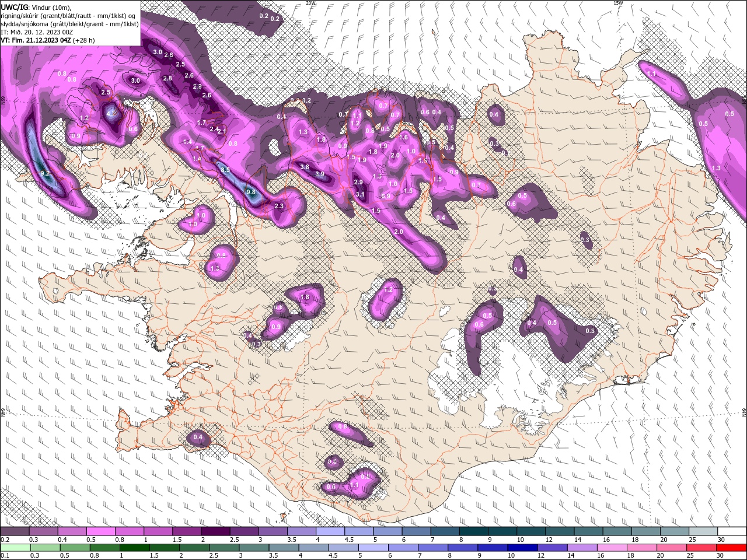Pick the pale lavender 4–4.5 swatch, upper scale
Screen dimensions: 747x560
[x=330, y=531]
